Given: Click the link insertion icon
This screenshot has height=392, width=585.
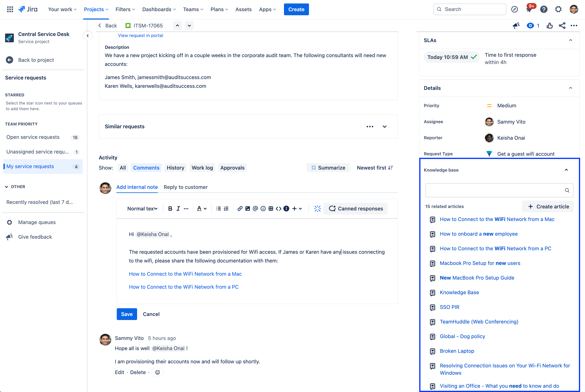Looking at the screenshot, I should (239, 208).
